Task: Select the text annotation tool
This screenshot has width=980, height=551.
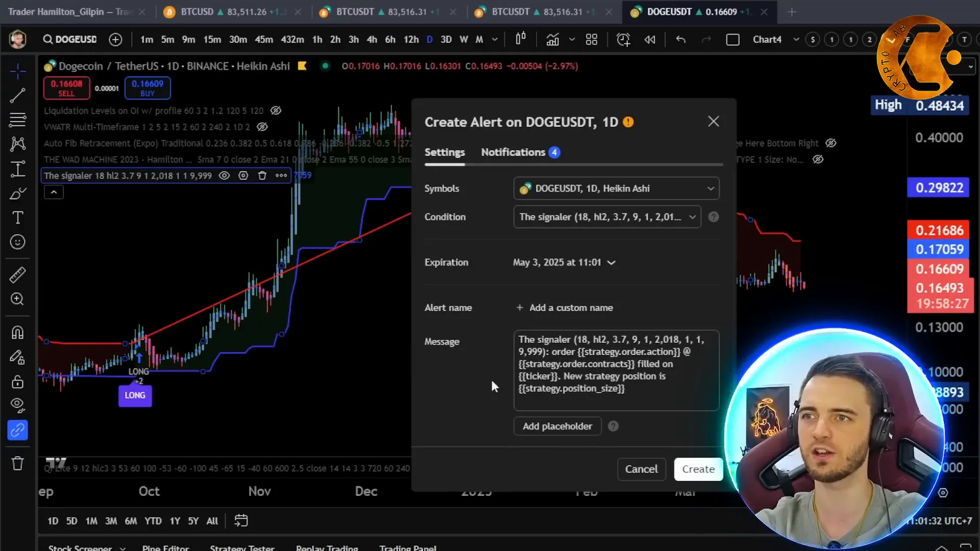Action: click(17, 218)
